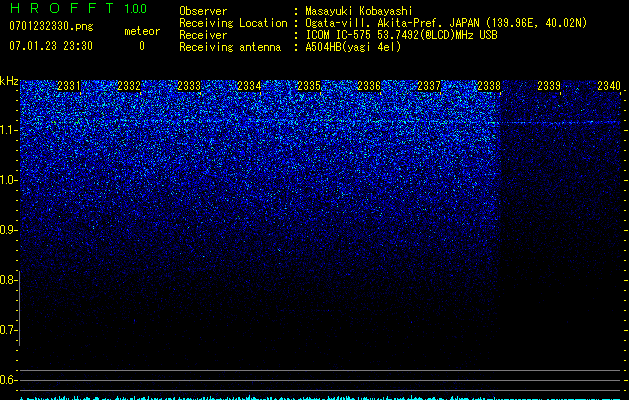Click the meteor count value 0

(142, 46)
